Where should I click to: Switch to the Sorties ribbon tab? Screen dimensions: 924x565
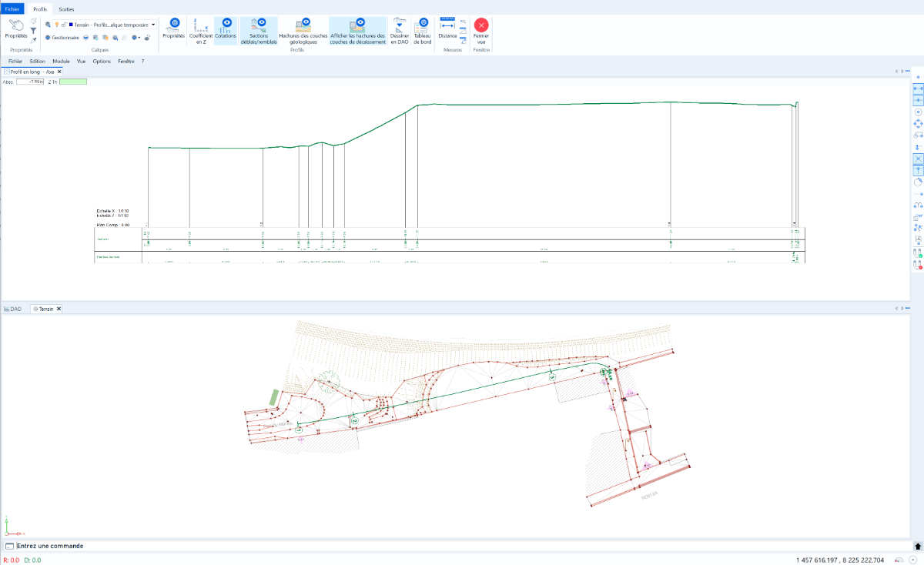(66, 8)
